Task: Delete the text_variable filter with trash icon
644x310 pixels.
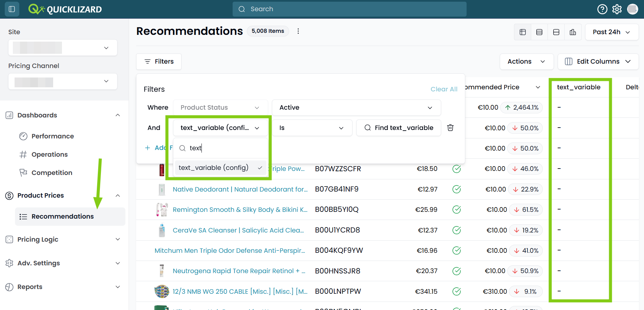Action: pyautogui.click(x=450, y=128)
